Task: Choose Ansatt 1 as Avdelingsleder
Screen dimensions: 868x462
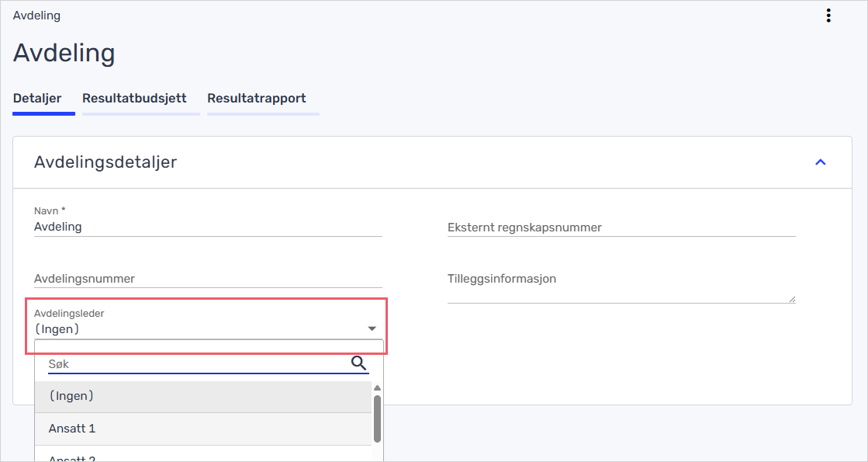Action: point(202,429)
